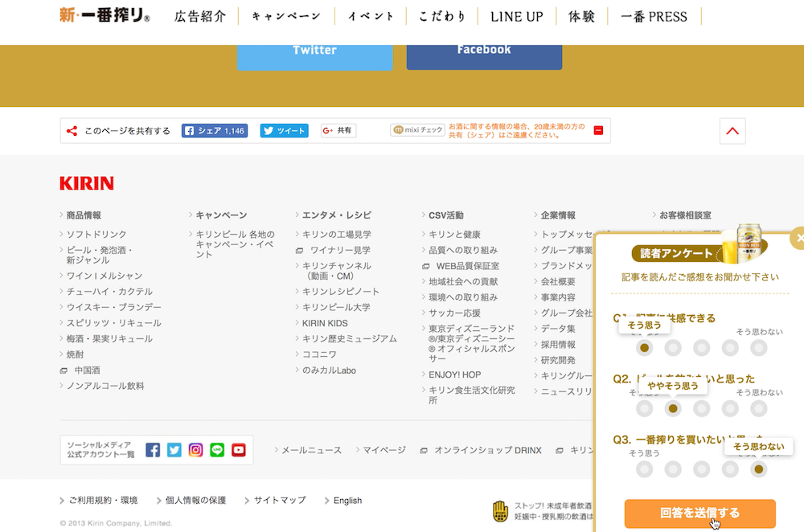
Task: Select Q3 fourth radio option
Action: (730, 469)
